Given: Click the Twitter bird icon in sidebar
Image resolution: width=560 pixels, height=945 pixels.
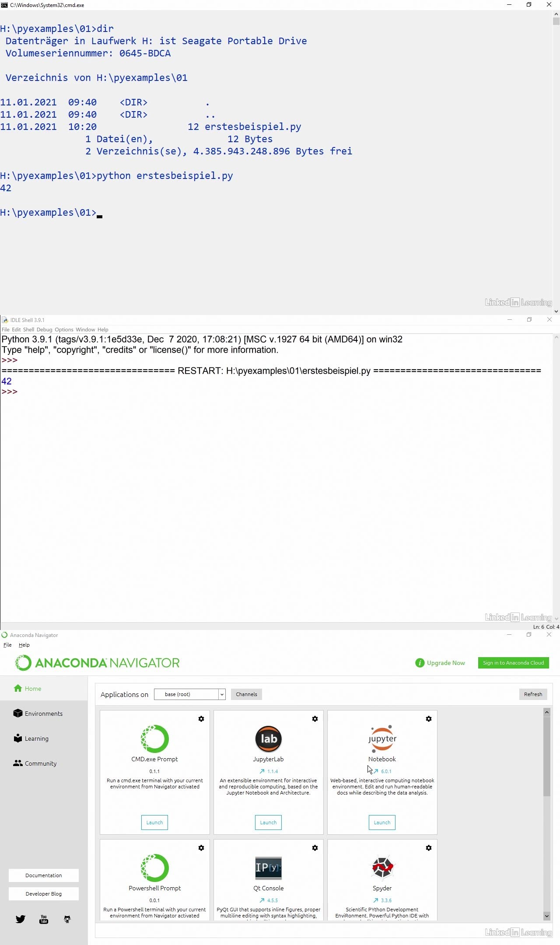Looking at the screenshot, I should pyautogui.click(x=21, y=919).
